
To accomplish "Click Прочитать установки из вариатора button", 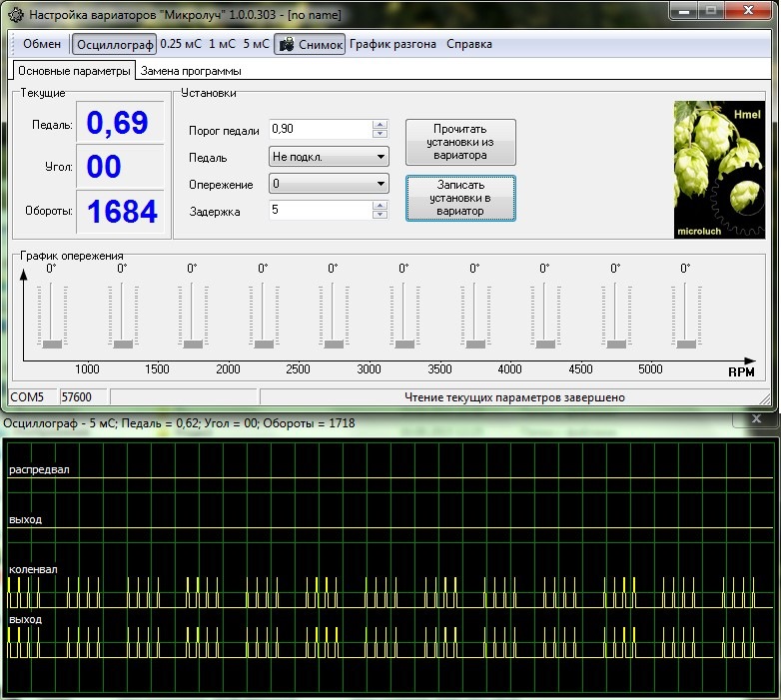I will pyautogui.click(x=460, y=142).
